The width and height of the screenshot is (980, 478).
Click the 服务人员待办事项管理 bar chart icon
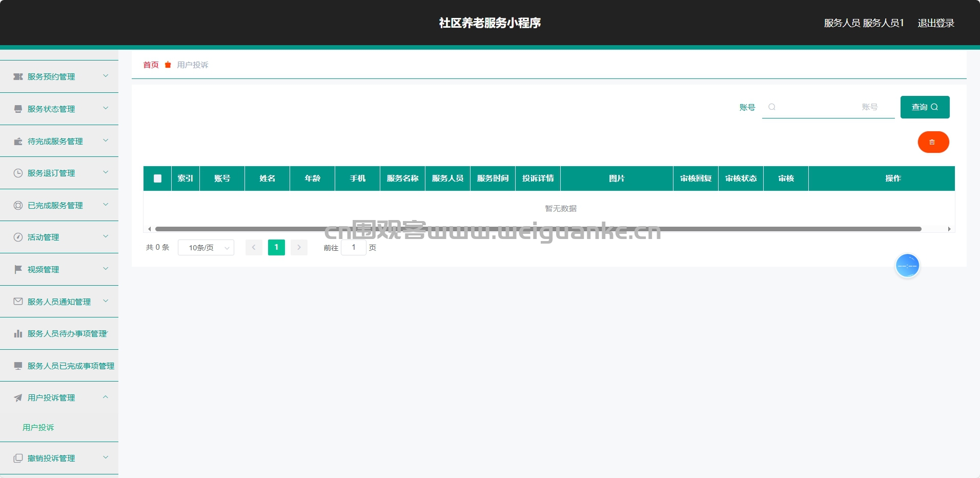18,333
